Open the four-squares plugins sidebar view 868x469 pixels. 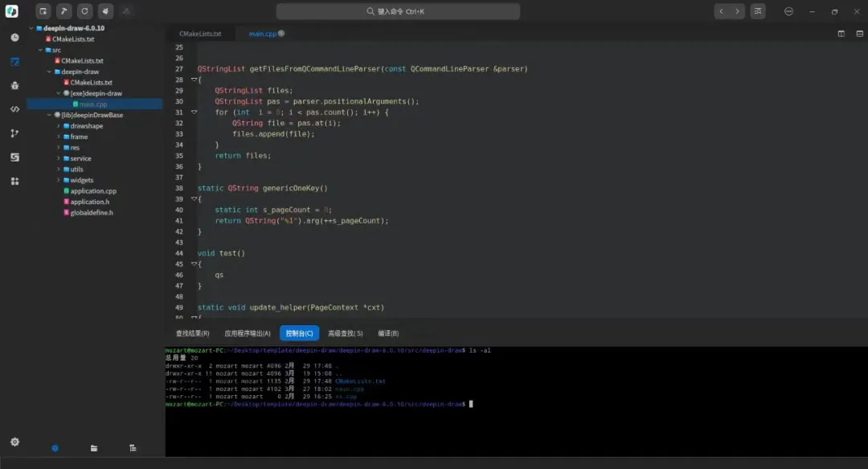pyautogui.click(x=15, y=181)
